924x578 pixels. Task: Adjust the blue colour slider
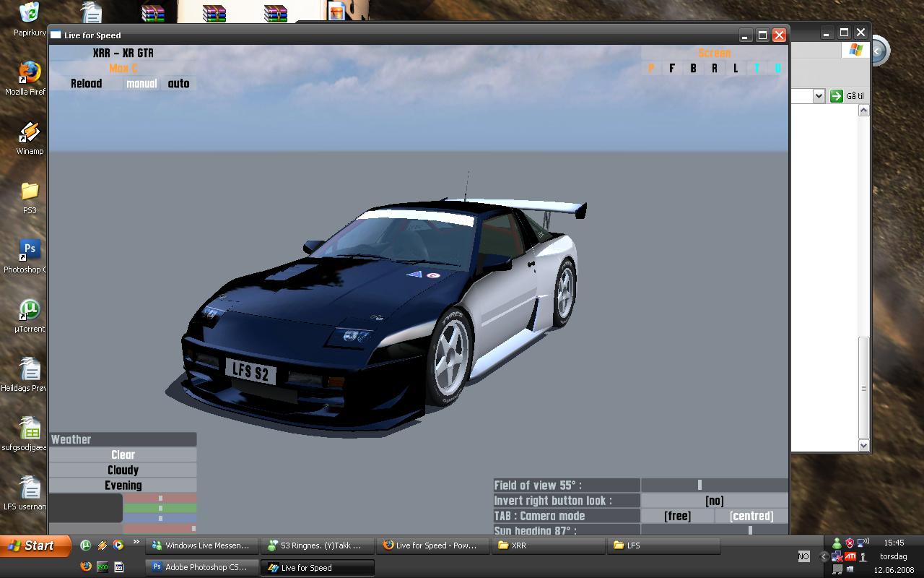[160, 518]
